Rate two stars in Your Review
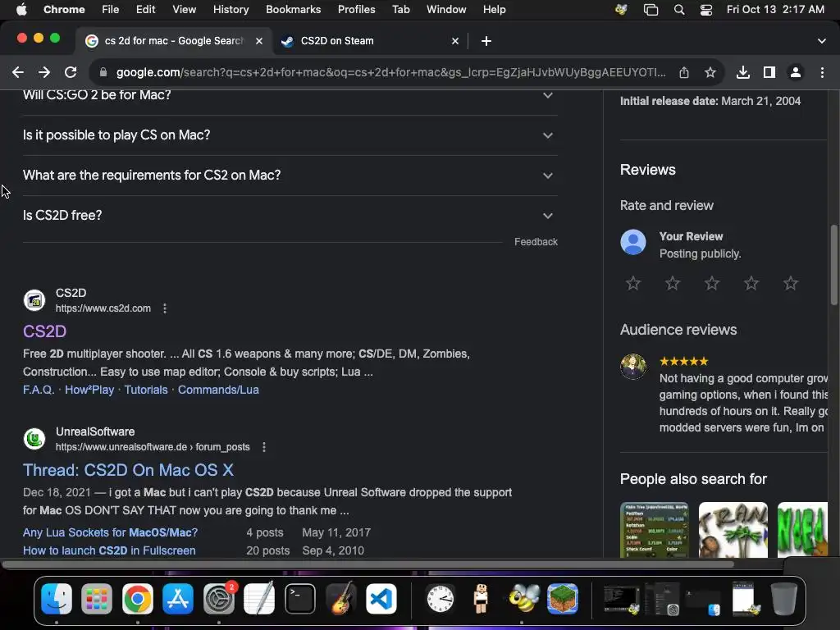This screenshot has height=630, width=840. (673, 283)
